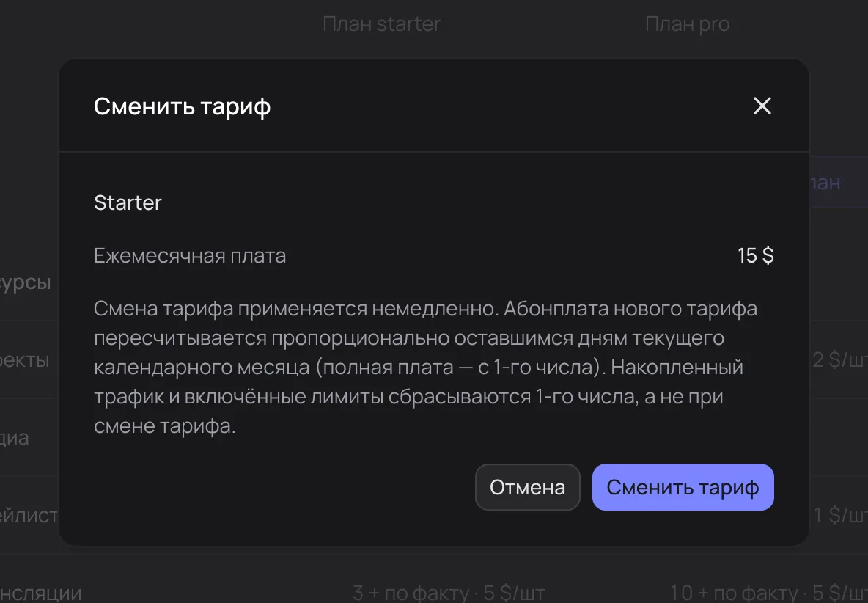Close the Сменить тариф dialog with X
Screen dimensions: 868x603
point(762,106)
